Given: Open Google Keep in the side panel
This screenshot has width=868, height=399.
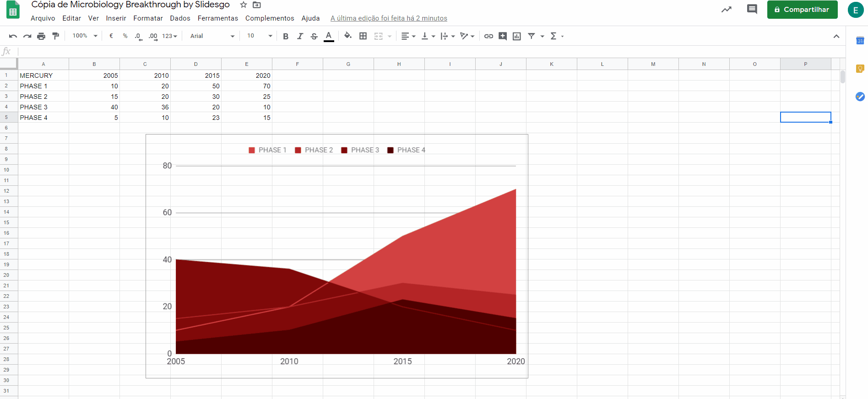Looking at the screenshot, I should click(x=860, y=69).
